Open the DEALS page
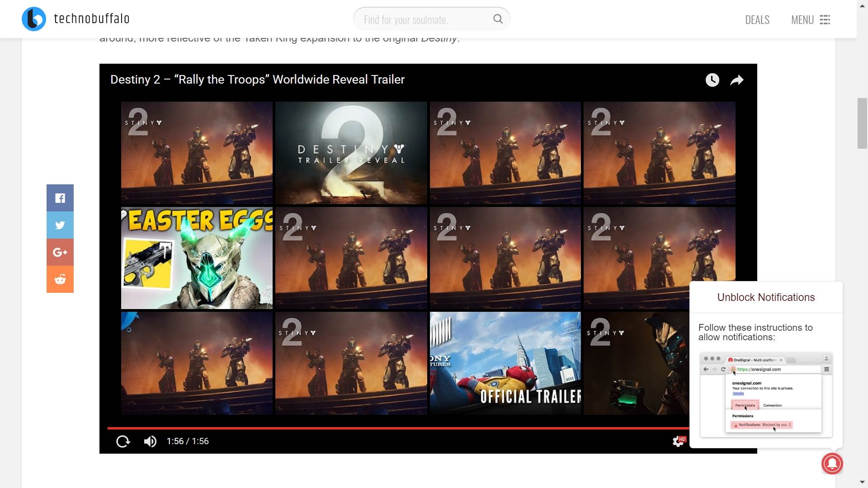This screenshot has width=868, height=488. point(757,20)
